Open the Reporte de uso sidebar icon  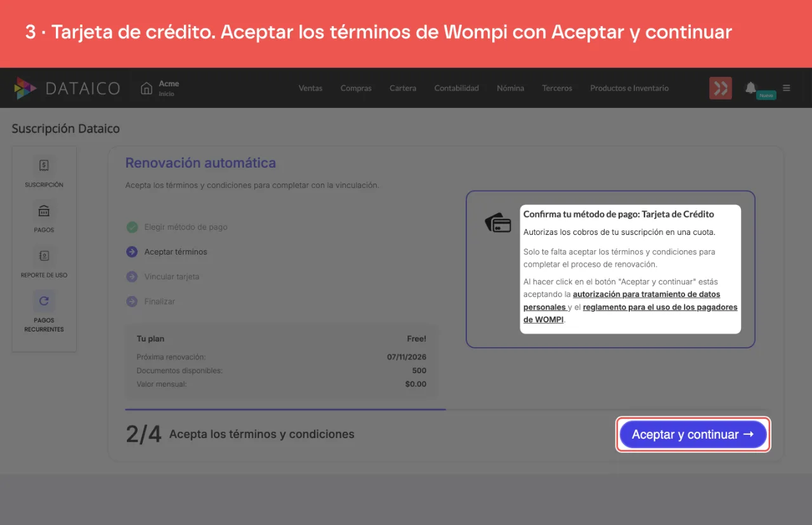pyautogui.click(x=44, y=256)
